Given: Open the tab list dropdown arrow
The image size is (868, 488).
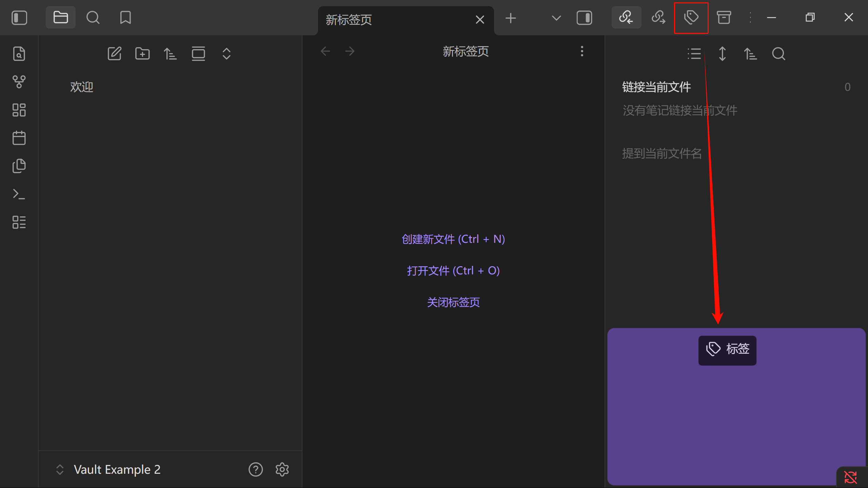Looking at the screenshot, I should click(556, 17).
